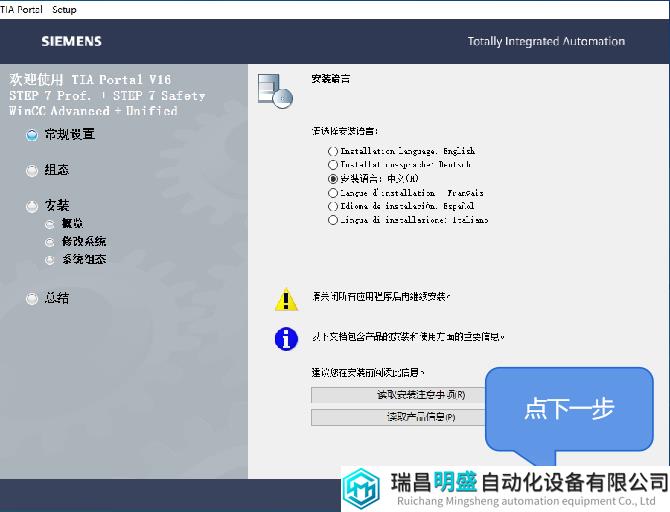Image resolution: width=670 pixels, height=512 pixels.
Task: Click the Totally Integrated Automation header text
Action: coord(546,41)
